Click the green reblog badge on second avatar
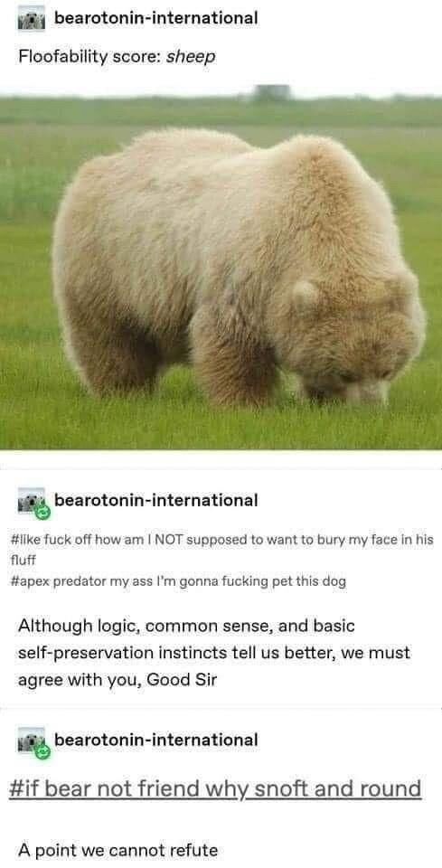 (x=42, y=512)
